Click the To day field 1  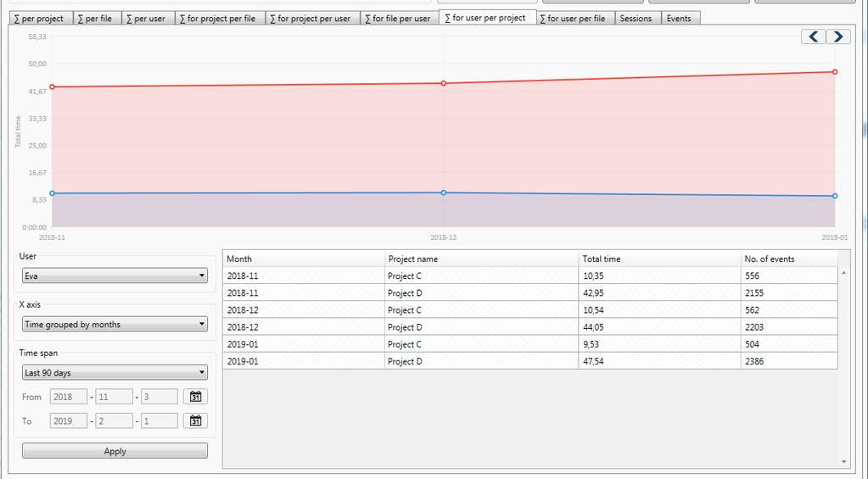(160, 421)
